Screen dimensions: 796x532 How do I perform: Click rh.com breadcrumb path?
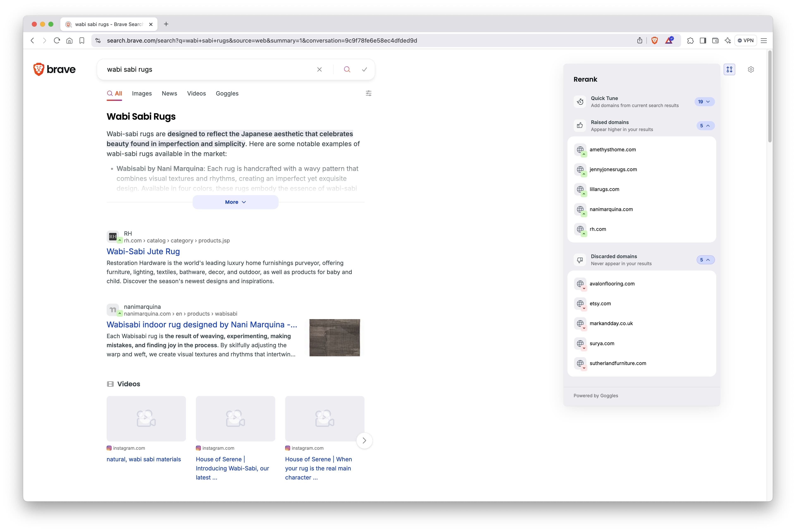tap(177, 241)
